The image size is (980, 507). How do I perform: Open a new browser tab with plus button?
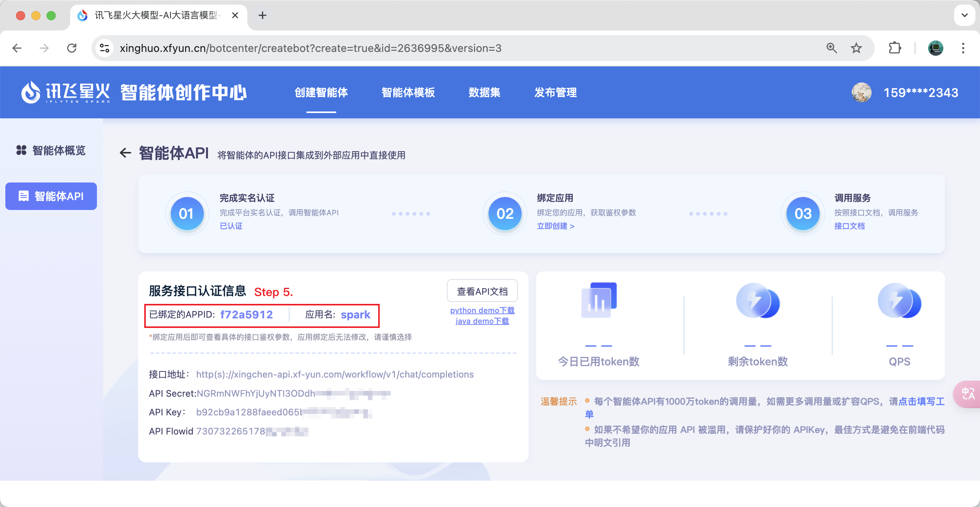[263, 15]
